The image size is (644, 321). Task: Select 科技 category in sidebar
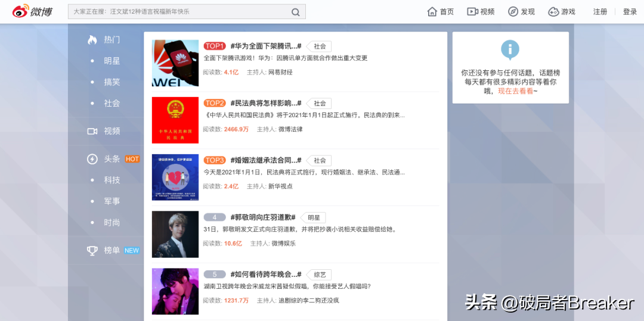(112, 180)
